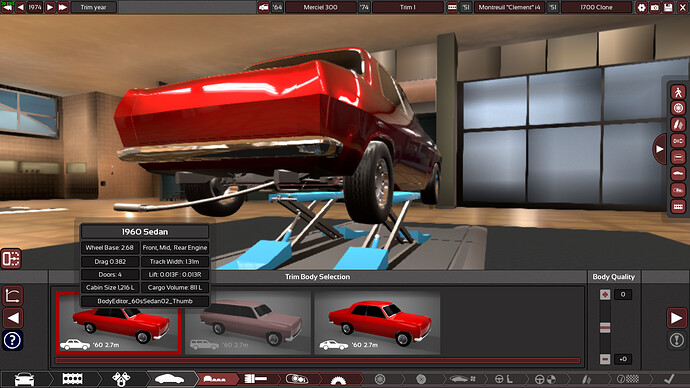Screen dimensions: 690x388
Task: Open the Trim Body Selection tab
Action: pyautogui.click(x=215, y=379)
